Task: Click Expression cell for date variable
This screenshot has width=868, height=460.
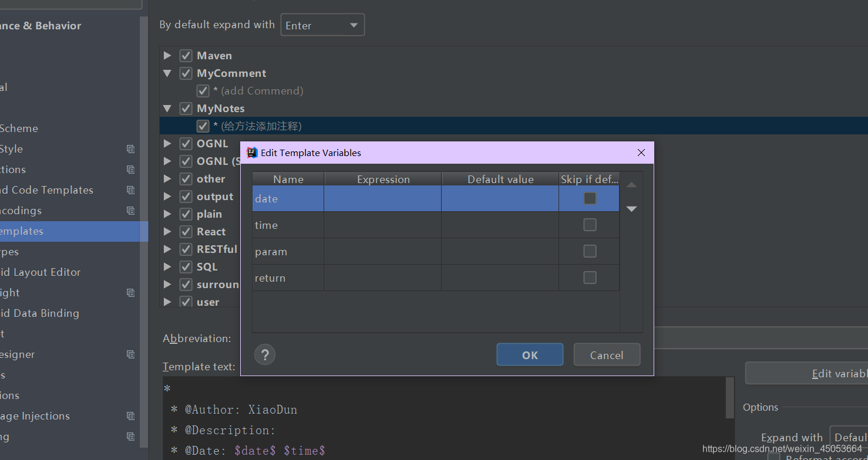Action: 383,198
